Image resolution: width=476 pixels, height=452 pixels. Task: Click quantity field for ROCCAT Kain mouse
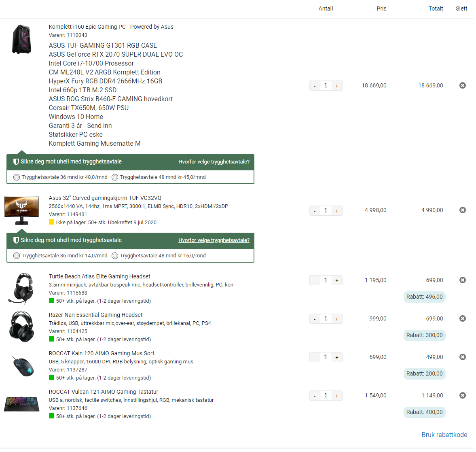(x=326, y=357)
